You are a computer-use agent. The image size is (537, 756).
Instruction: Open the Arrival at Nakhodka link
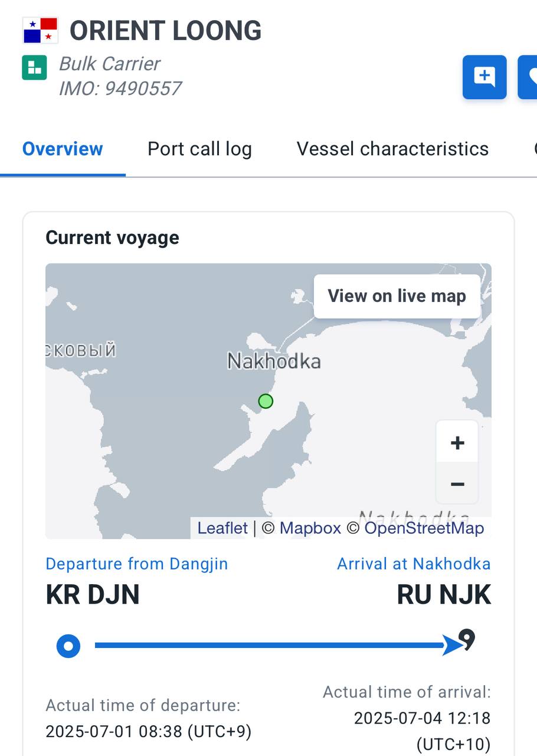(x=414, y=564)
